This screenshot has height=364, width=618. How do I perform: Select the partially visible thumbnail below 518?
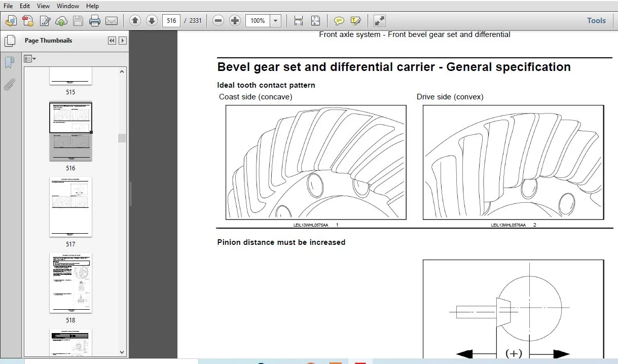[x=70, y=342]
